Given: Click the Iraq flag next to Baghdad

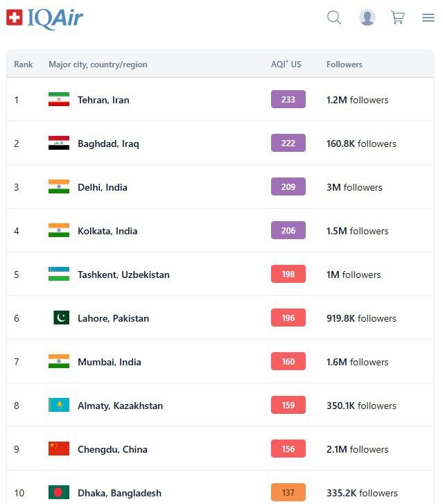Looking at the screenshot, I should [59, 144].
